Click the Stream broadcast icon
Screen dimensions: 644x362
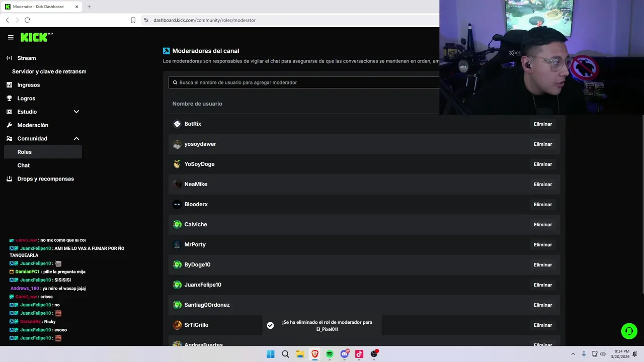click(x=9, y=58)
